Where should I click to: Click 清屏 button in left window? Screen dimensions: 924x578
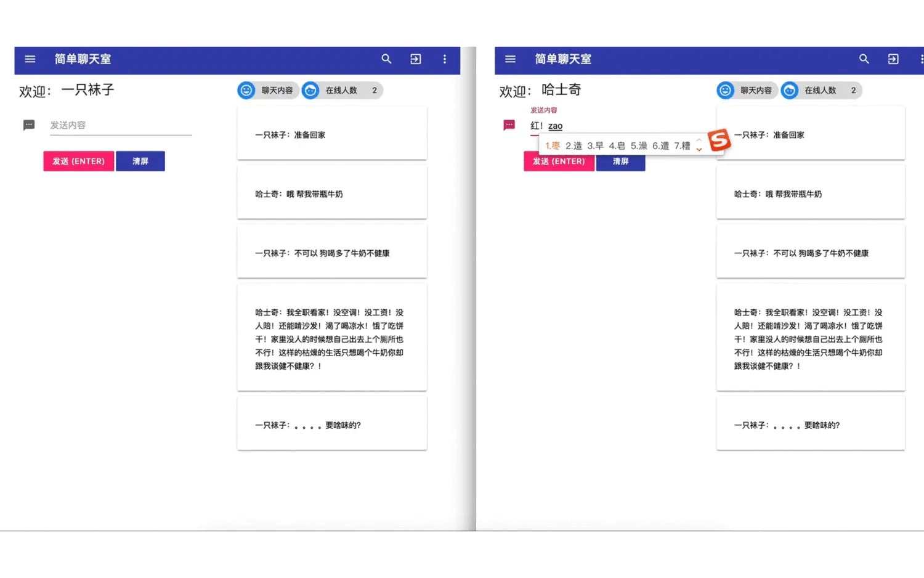(x=140, y=161)
